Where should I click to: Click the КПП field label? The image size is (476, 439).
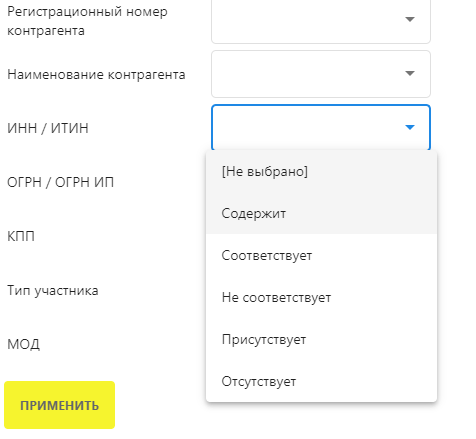(21, 236)
